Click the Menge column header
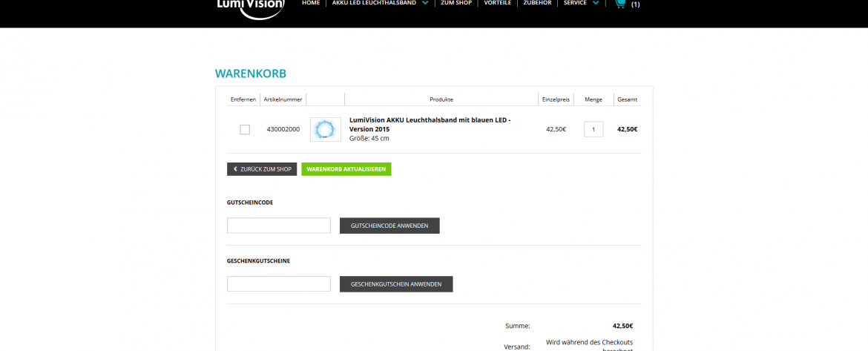Image resolution: width=868 pixels, height=351 pixels. (x=594, y=99)
